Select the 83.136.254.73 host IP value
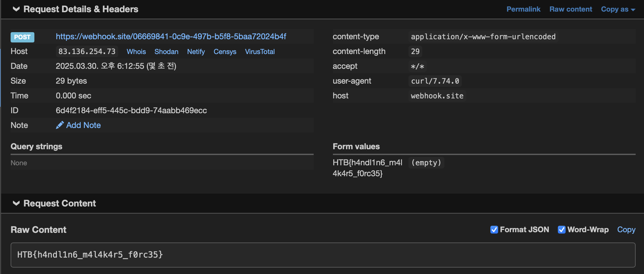This screenshot has height=274, width=644. pos(87,51)
